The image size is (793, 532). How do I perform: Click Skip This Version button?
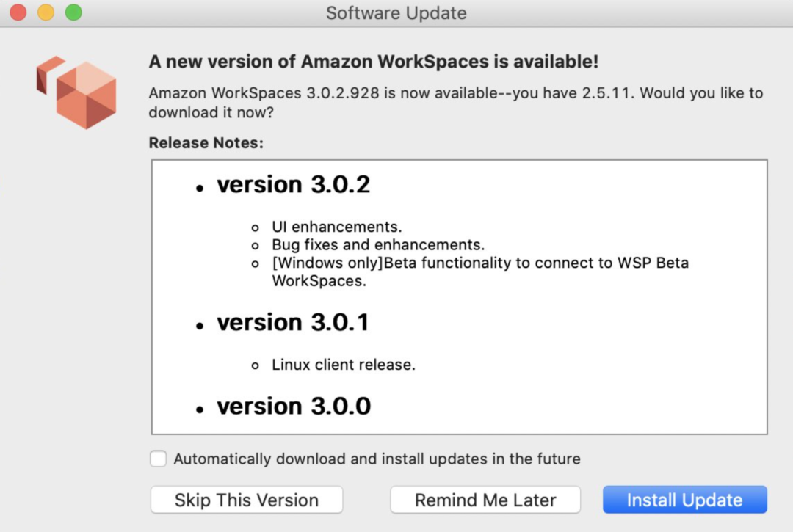click(246, 500)
